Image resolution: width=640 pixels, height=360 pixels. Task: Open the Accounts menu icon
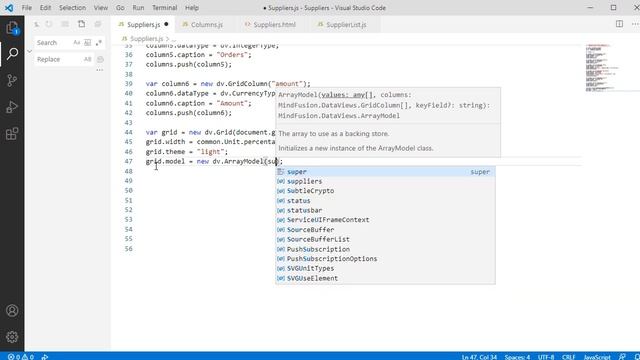click(12, 311)
